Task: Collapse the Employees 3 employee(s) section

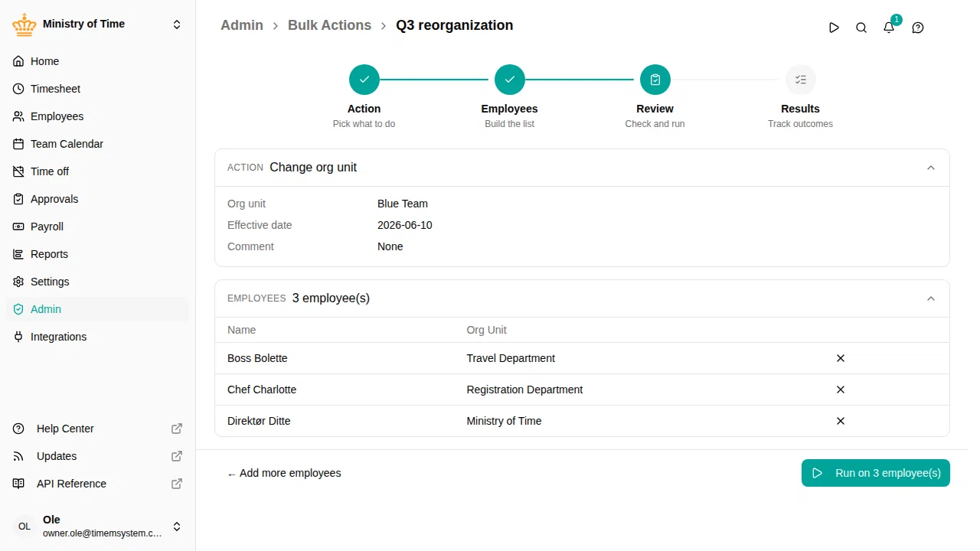Action: pos(931,298)
